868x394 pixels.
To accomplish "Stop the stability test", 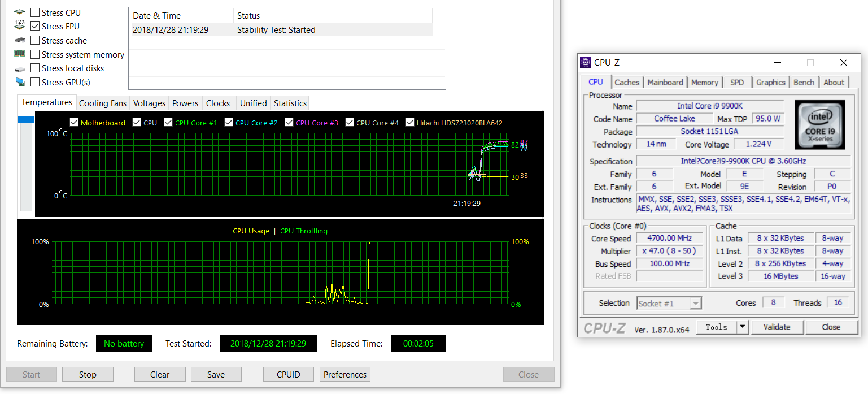I will pos(88,374).
